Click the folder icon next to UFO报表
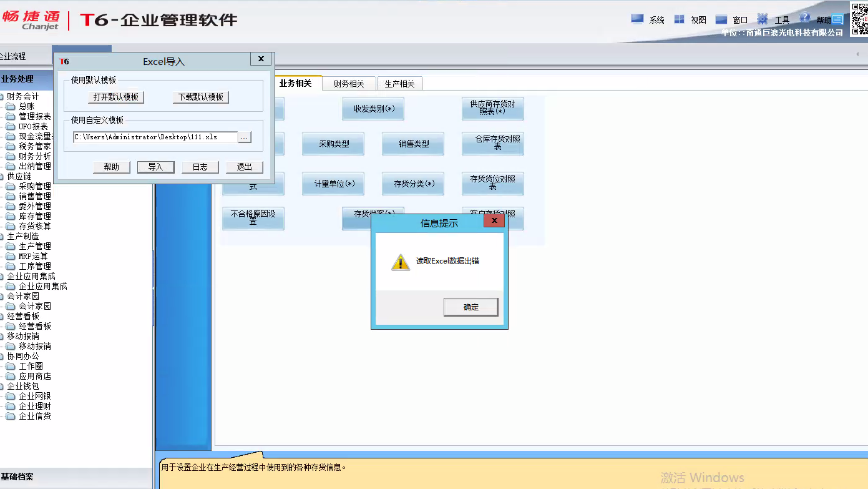The height and width of the screenshot is (489, 868). [11, 126]
